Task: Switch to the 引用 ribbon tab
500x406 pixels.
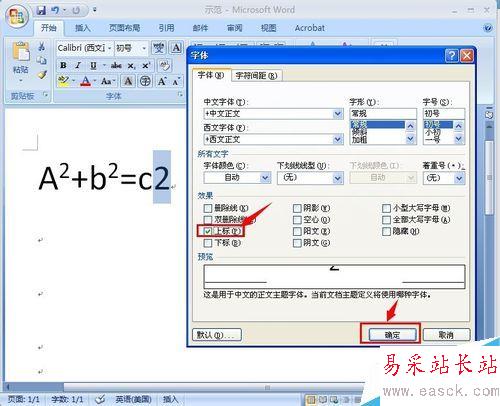Action: (166, 28)
